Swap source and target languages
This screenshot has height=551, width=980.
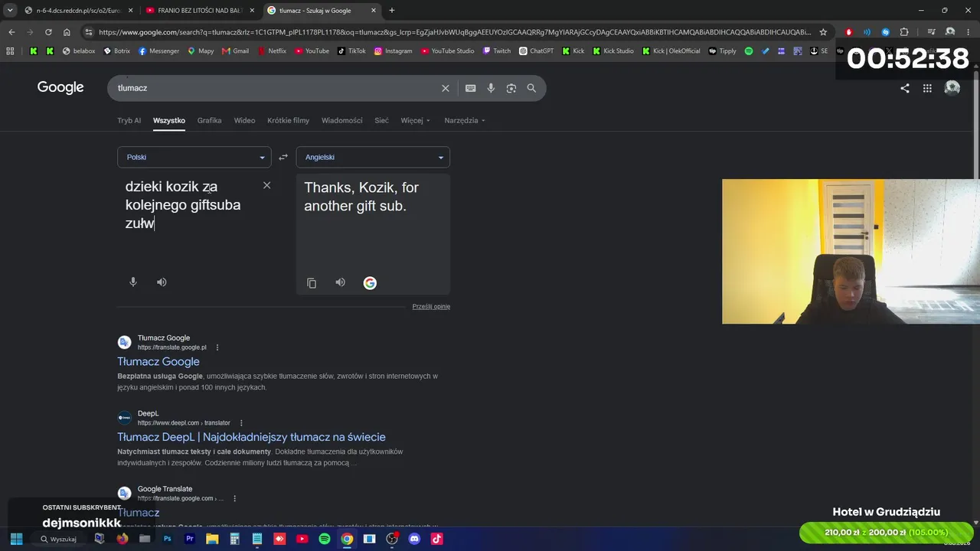pos(283,157)
